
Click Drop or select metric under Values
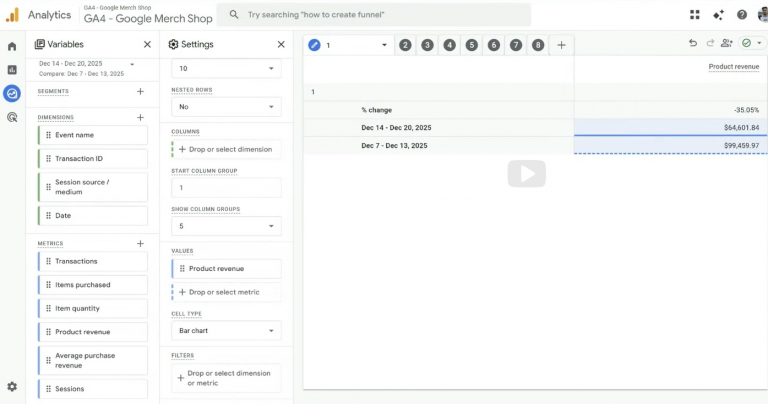[x=226, y=292]
